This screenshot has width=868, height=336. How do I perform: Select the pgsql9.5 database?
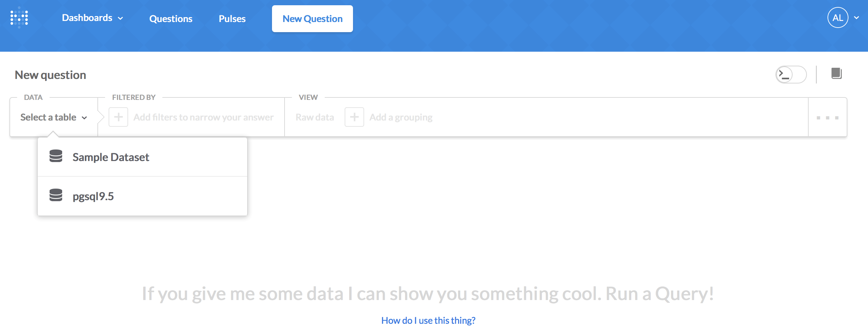[x=93, y=196]
